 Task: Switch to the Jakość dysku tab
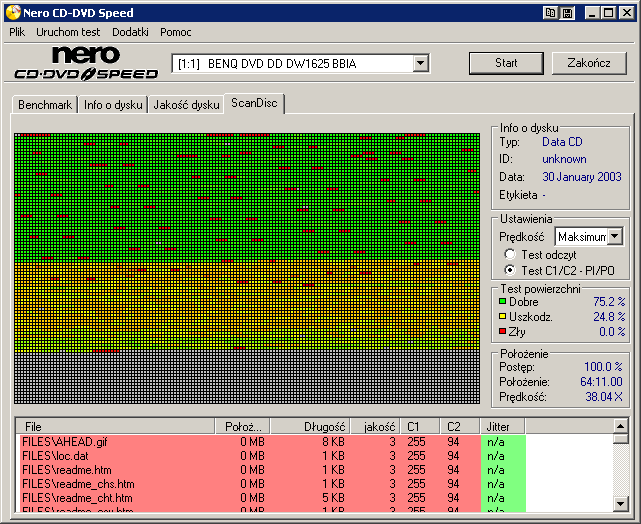(x=186, y=105)
